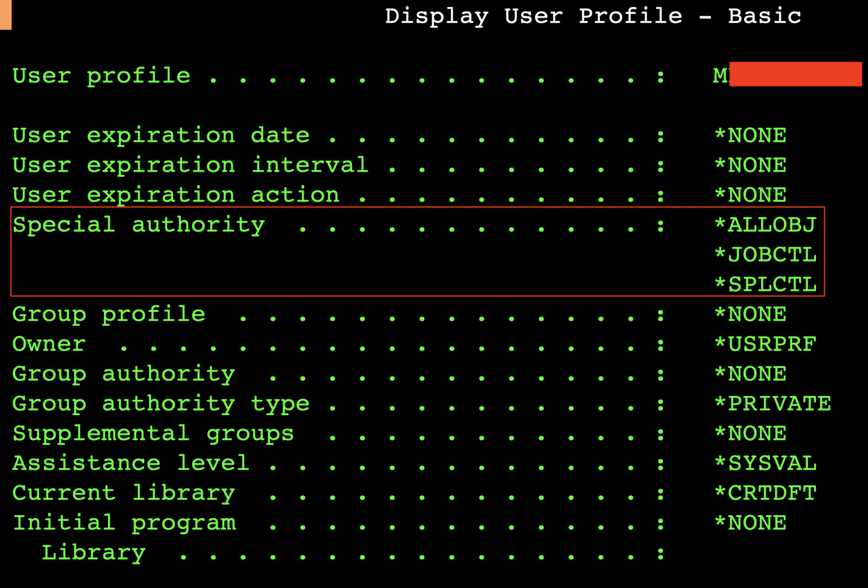Image resolution: width=868 pixels, height=588 pixels.
Task: Click the orange icon in top-left corner
Action: tap(5, 16)
